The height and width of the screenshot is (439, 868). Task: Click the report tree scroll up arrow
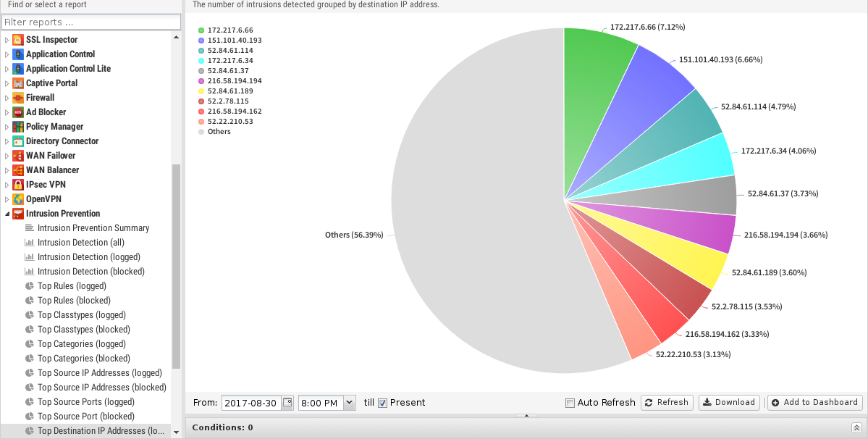click(x=176, y=37)
